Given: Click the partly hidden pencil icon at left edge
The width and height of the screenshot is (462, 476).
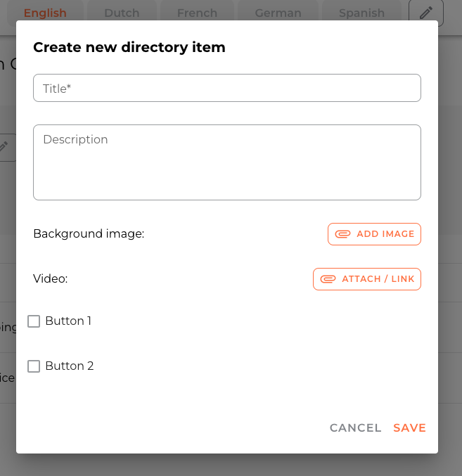Looking at the screenshot, I should [x=6, y=147].
